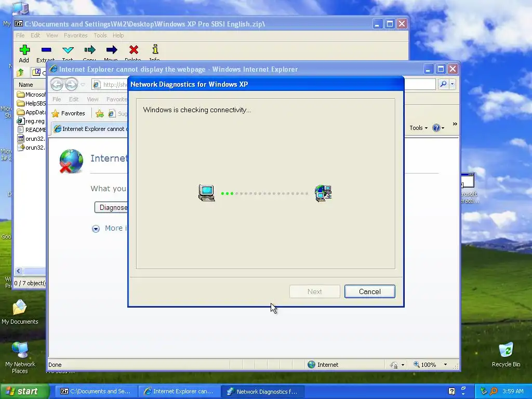The width and height of the screenshot is (532, 399).
Task: Open the Help menu in 7-Zip
Action: (118, 35)
